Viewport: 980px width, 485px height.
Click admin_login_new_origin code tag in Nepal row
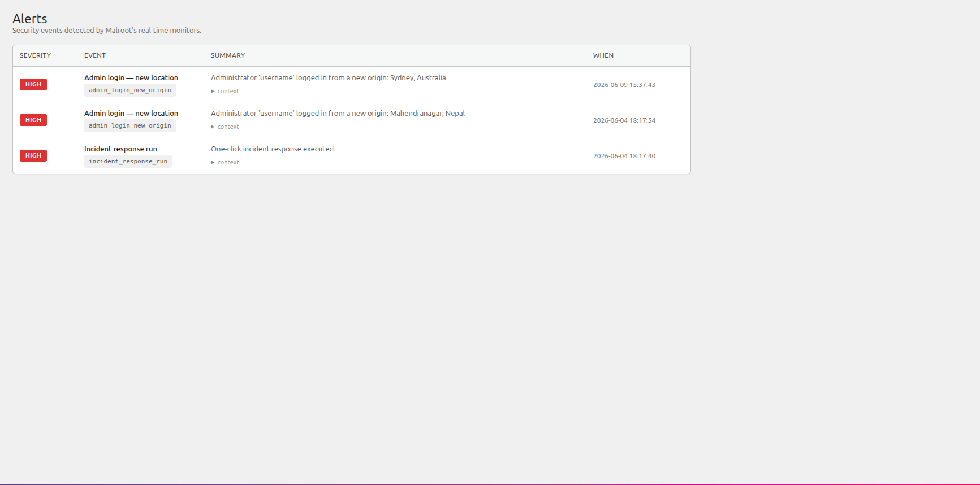130,126
